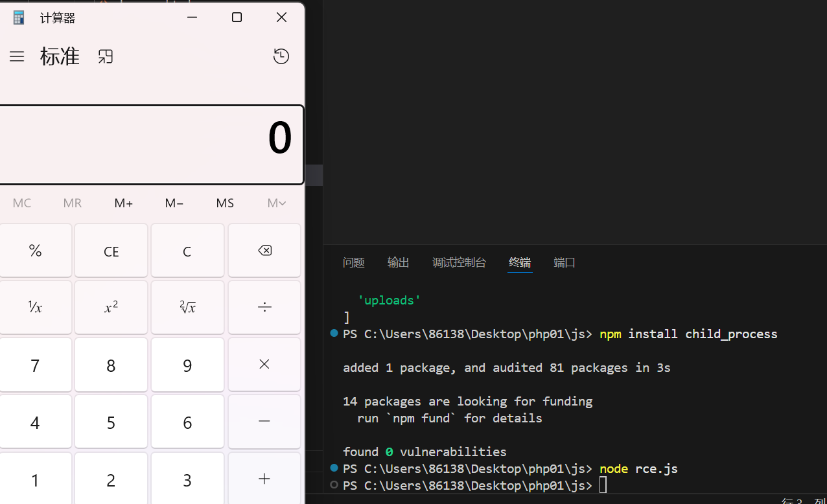Select the 终端 panel tab
This screenshot has height=504, width=827.
coord(520,262)
